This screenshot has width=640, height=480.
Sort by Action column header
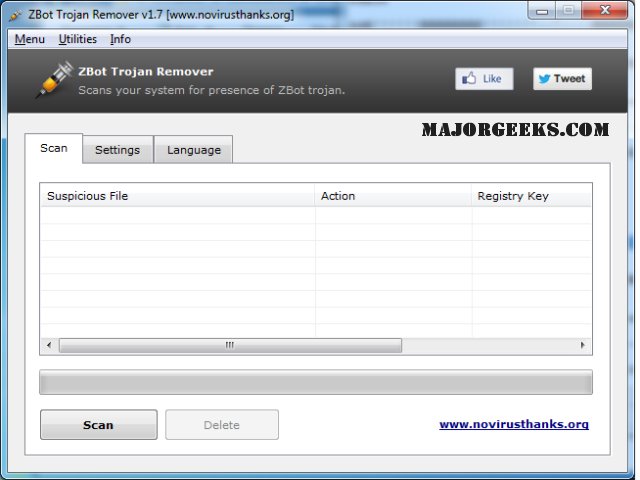[x=393, y=196]
